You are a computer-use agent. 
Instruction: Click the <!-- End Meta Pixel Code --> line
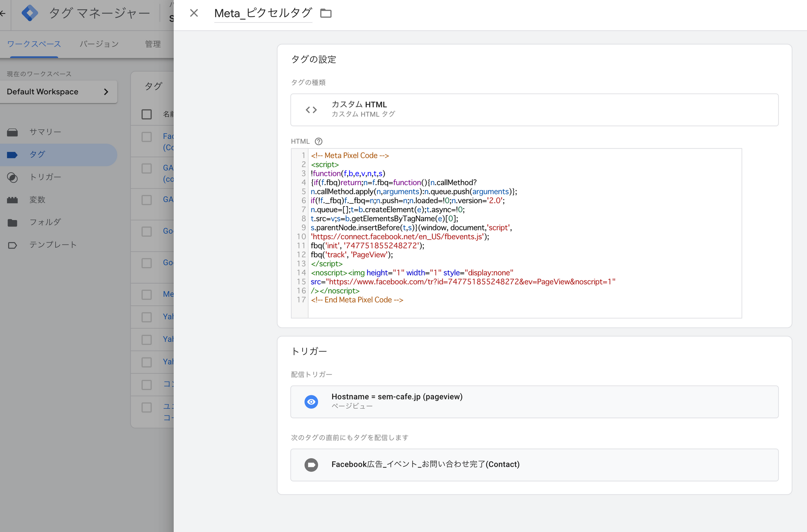357,300
